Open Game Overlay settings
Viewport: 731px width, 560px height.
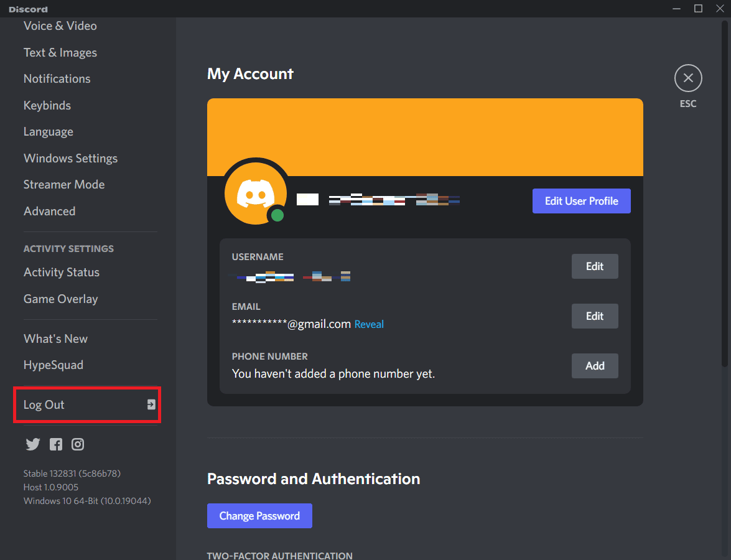[x=60, y=299]
